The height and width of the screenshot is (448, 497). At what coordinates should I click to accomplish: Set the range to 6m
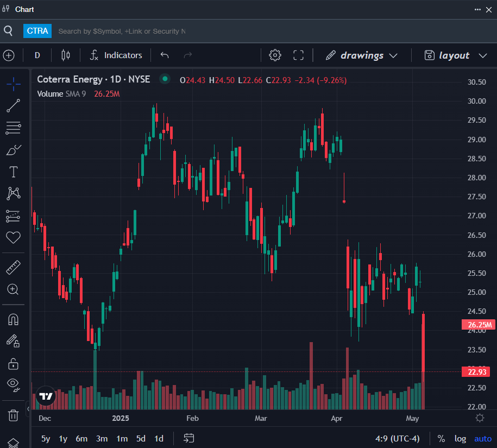click(81, 438)
